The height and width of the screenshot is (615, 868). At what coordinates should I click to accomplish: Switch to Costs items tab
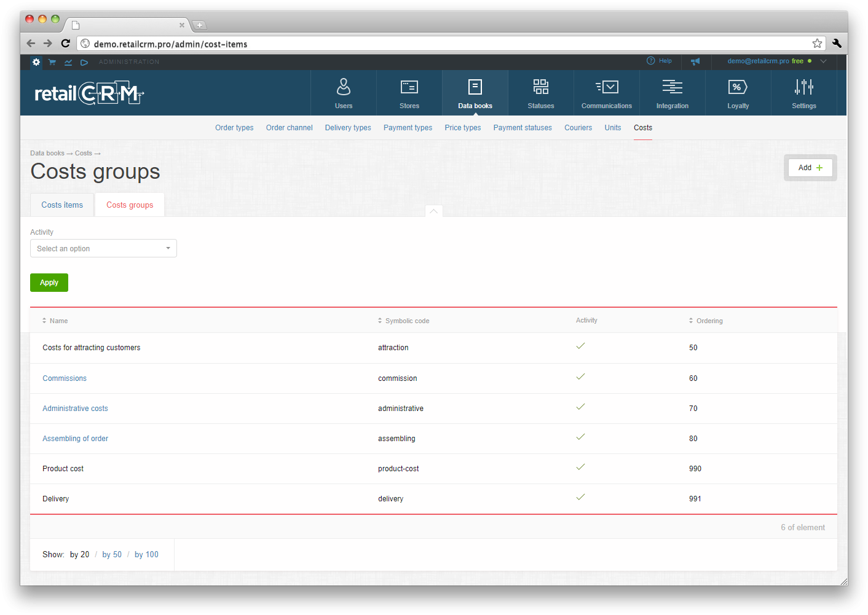pos(62,205)
